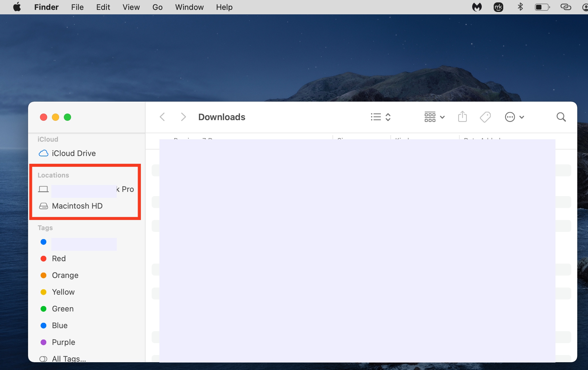
Task: Open the dropdown next to the ellipsis icon
Action: [x=521, y=117]
